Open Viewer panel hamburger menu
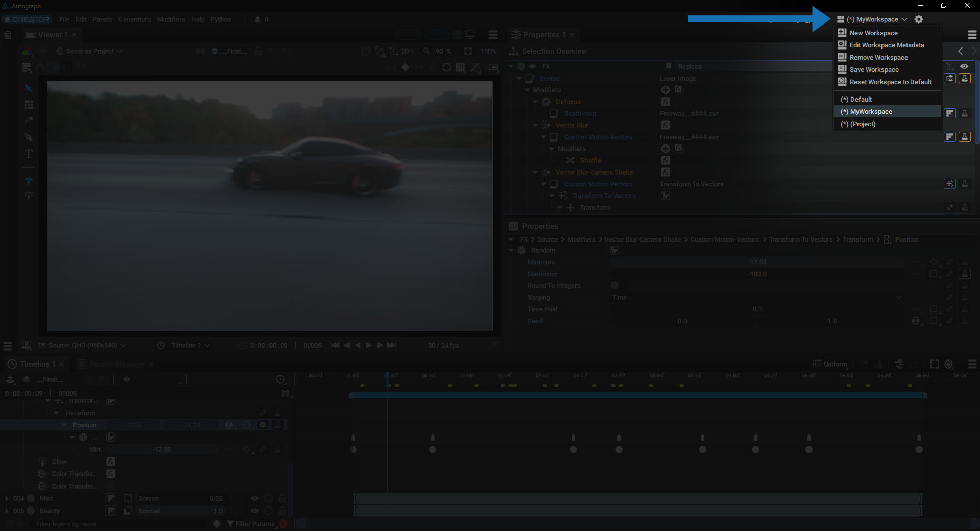 (493, 35)
